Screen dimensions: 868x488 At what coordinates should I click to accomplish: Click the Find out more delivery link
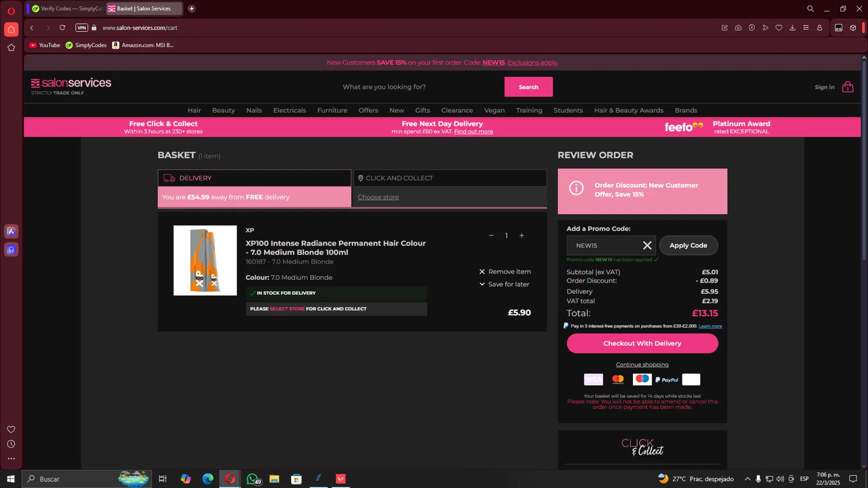[x=473, y=132]
